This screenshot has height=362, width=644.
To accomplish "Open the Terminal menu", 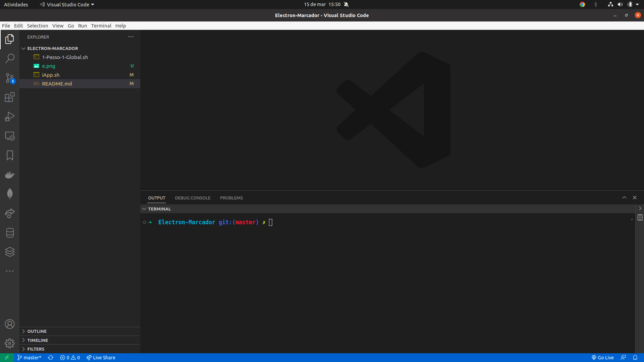I will 101,26.
